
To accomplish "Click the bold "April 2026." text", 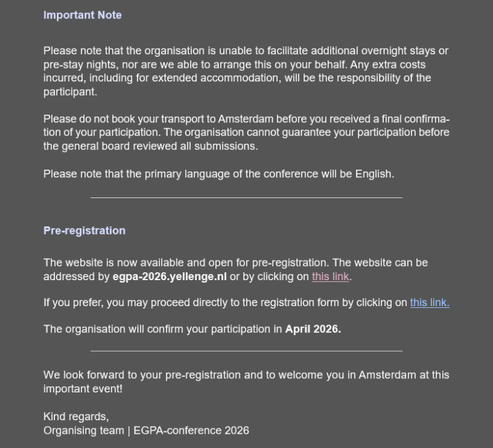I will (x=313, y=329).
